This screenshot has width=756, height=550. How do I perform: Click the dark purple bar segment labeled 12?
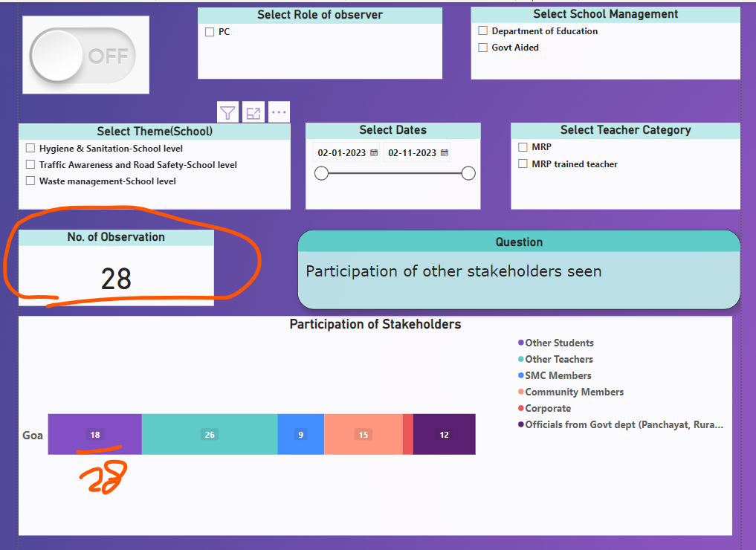pyautogui.click(x=444, y=434)
